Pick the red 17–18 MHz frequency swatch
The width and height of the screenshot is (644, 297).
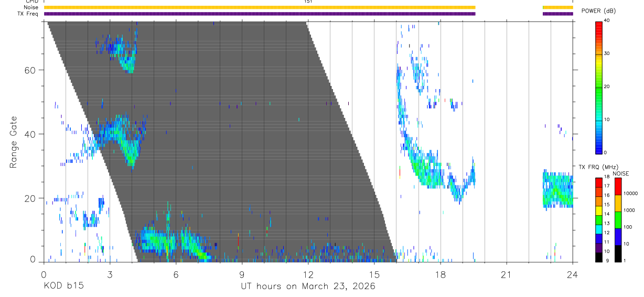click(x=599, y=182)
